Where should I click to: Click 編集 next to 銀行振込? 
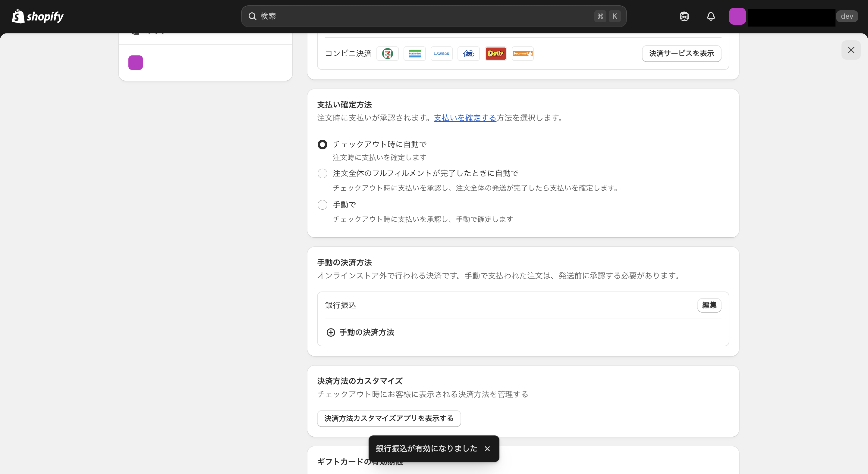tap(709, 305)
